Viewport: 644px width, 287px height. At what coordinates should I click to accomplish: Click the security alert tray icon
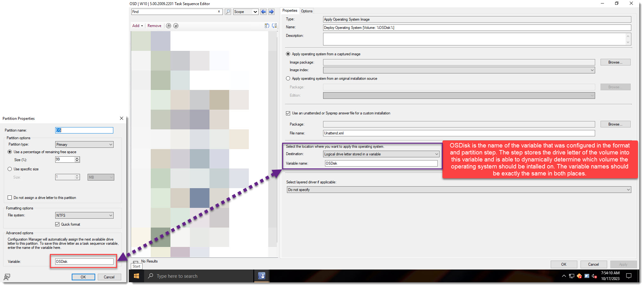point(579,276)
